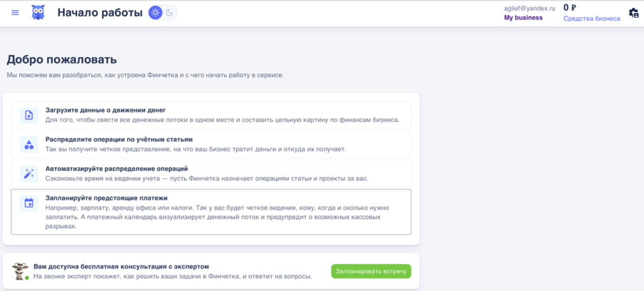Click the expert avatar icon
Screen dimensions: 644x291
point(20,271)
